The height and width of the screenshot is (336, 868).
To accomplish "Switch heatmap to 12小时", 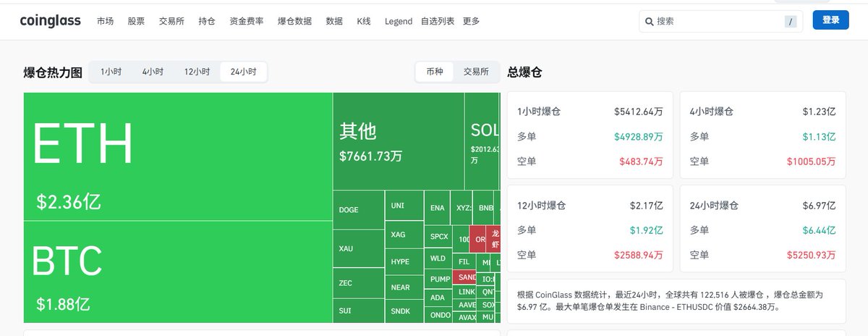I will [x=197, y=72].
